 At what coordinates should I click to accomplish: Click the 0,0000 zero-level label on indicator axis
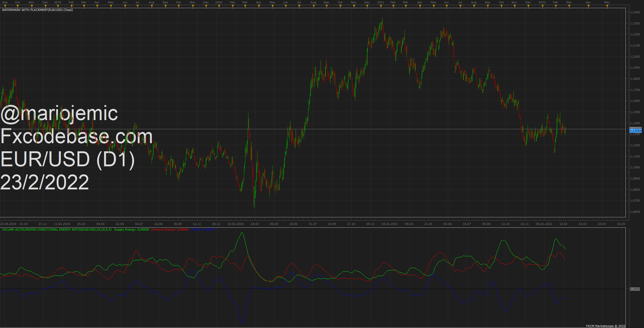[635, 289]
